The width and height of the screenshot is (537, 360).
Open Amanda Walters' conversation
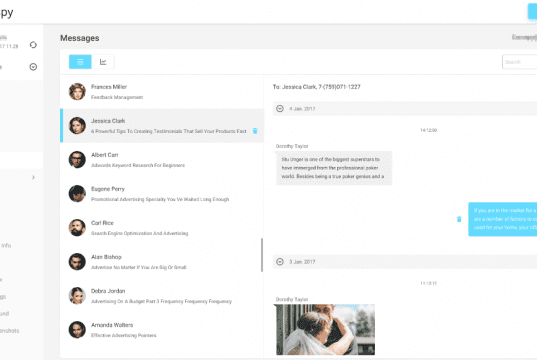(162, 330)
